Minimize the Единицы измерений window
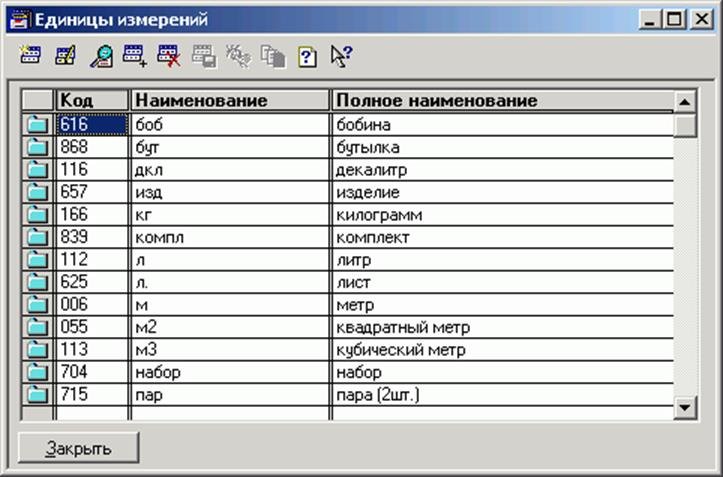This screenshot has width=723, height=477. click(x=650, y=19)
